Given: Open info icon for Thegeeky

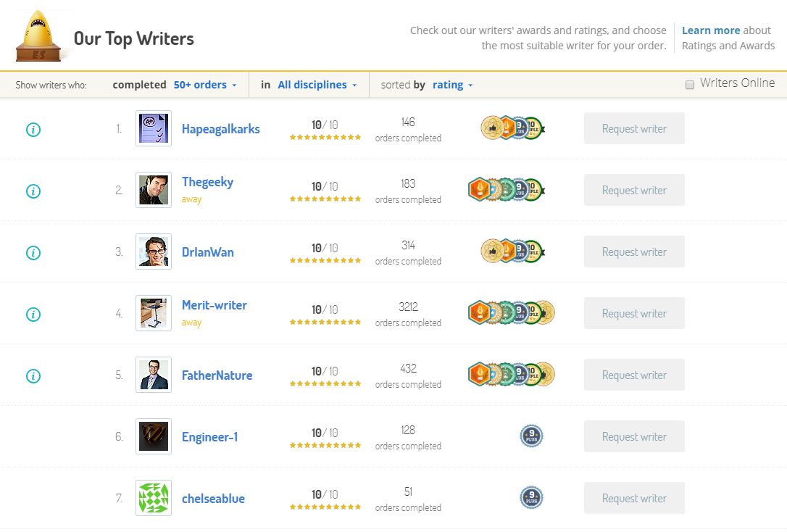Looking at the screenshot, I should (x=33, y=191).
